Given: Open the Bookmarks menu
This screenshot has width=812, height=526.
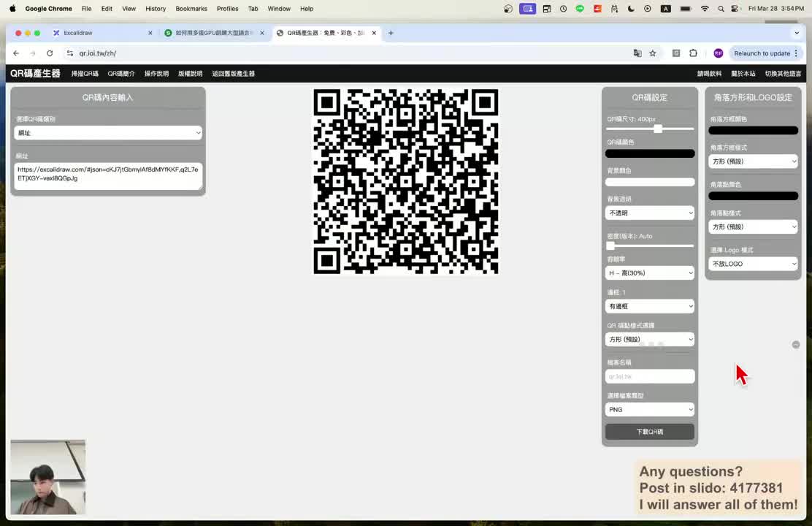Looking at the screenshot, I should [x=191, y=9].
